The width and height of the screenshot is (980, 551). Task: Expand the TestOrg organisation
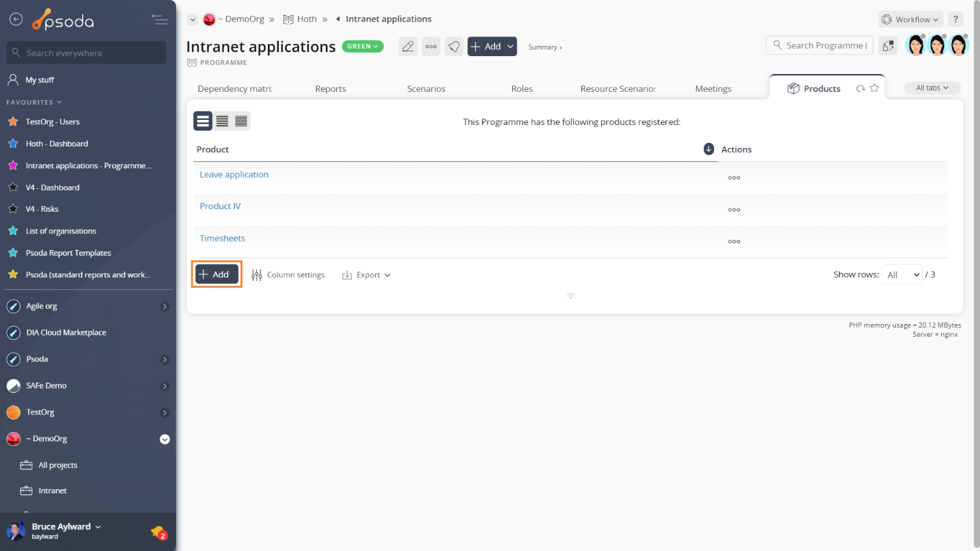pos(165,413)
